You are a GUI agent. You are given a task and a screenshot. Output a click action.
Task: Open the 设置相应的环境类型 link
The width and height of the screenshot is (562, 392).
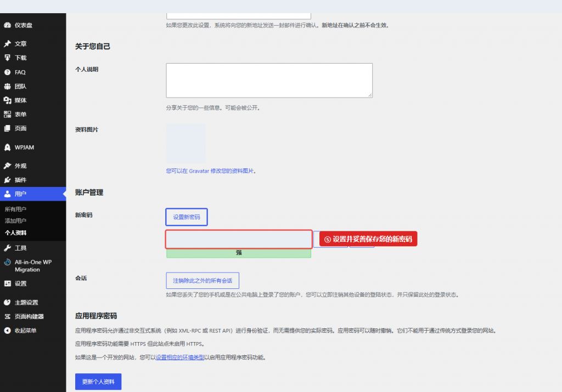180,357
